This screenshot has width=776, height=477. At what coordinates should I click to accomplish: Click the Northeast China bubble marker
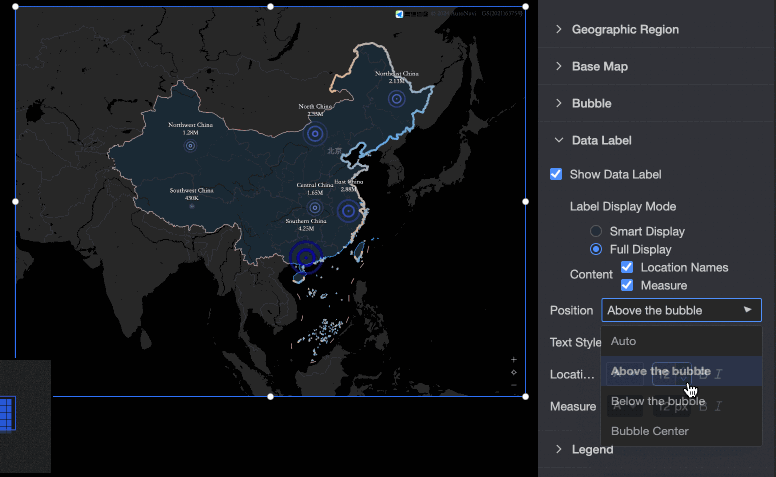[396, 99]
